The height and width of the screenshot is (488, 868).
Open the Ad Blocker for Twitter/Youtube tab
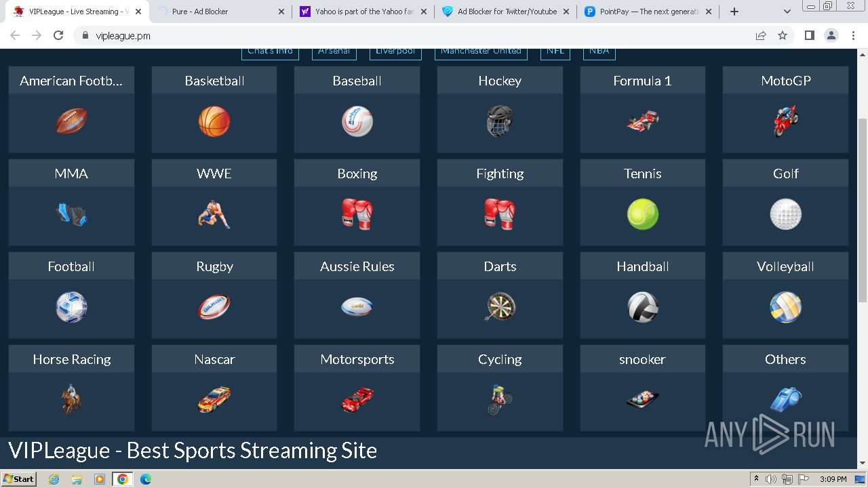[x=505, y=12]
